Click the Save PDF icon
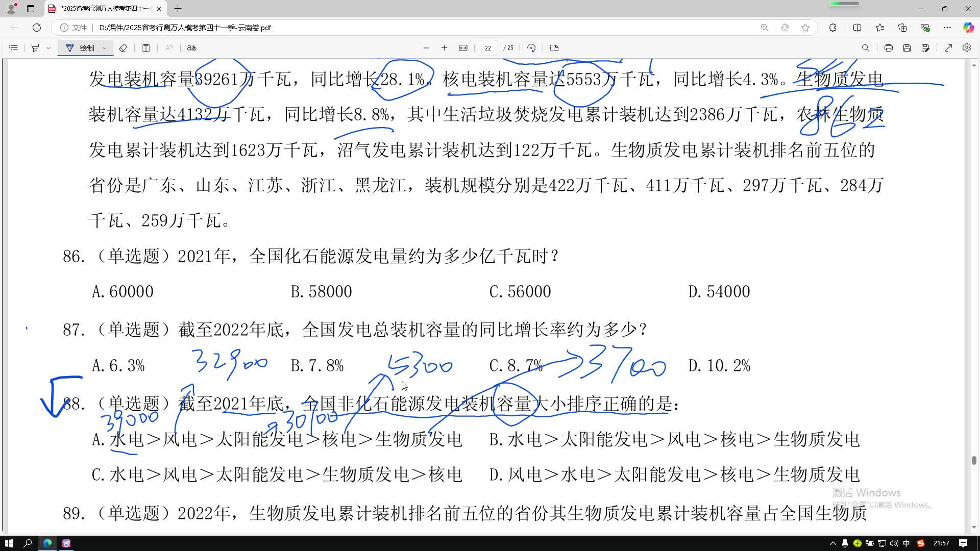This screenshot has width=980, height=551. click(906, 47)
